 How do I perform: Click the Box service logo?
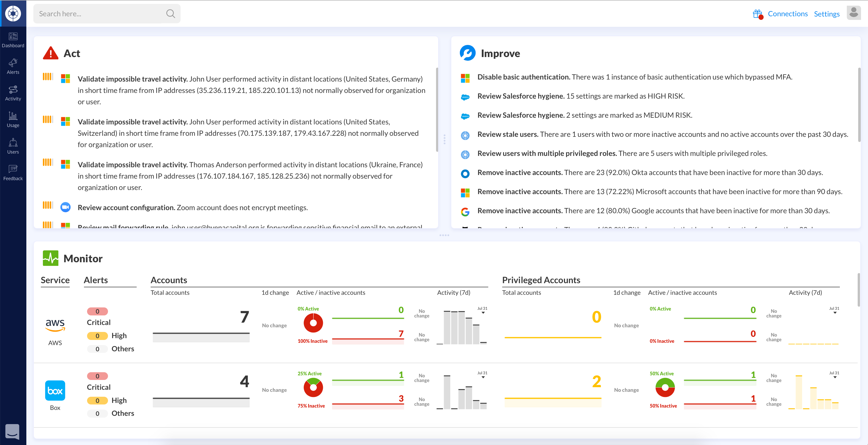55,391
